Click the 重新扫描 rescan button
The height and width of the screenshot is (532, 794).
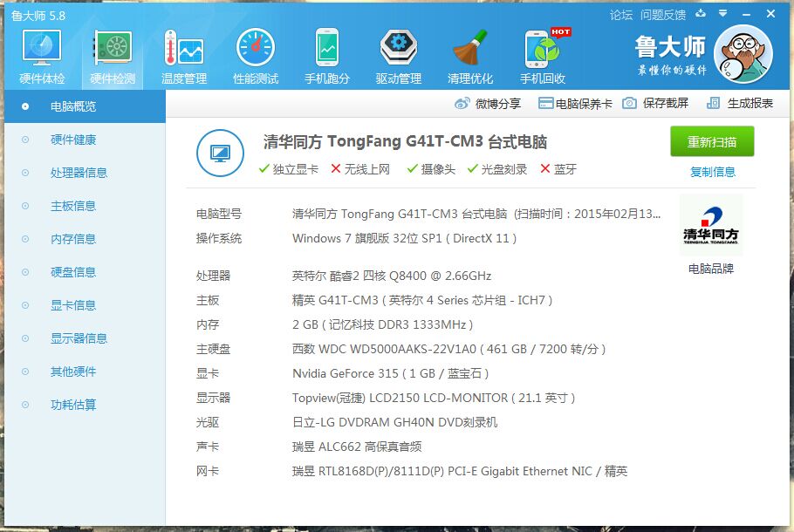pyautogui.click(x=712, y=141)
